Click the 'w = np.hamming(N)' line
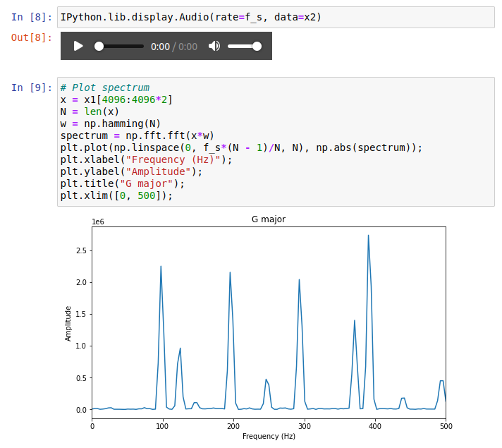Viewport: 502px width, 448px height. 111,123
